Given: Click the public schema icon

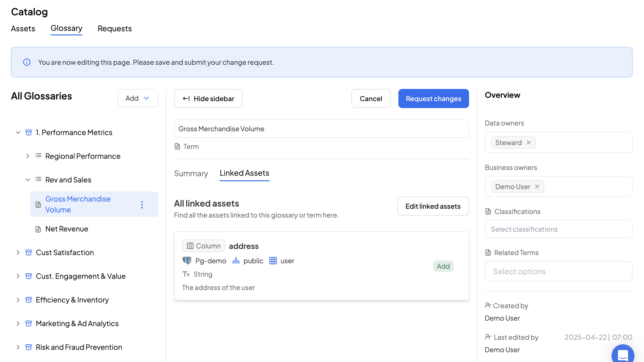Looking at the screenshot, I should coord(236,261).
